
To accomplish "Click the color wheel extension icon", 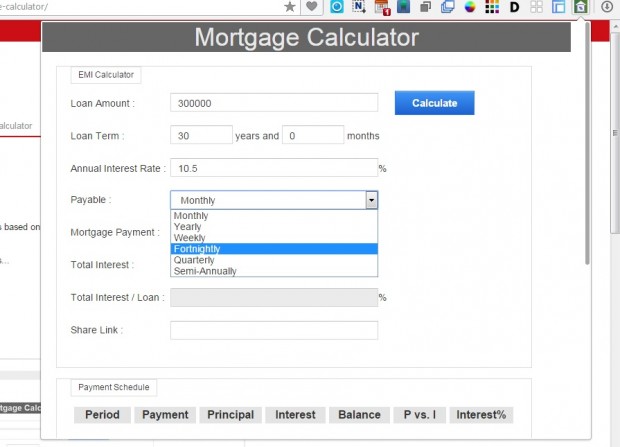I will point(469,7).
